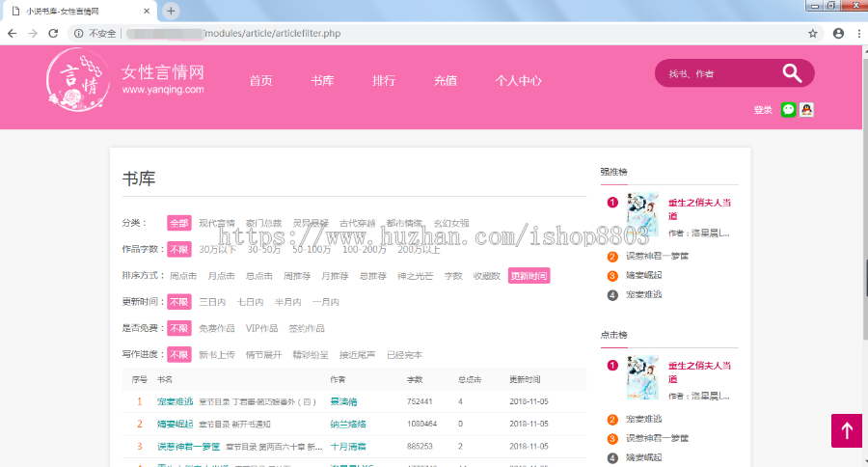Open the Chrome three-dot menu
The height and width of the screenshot is (467, 868).
856,33
